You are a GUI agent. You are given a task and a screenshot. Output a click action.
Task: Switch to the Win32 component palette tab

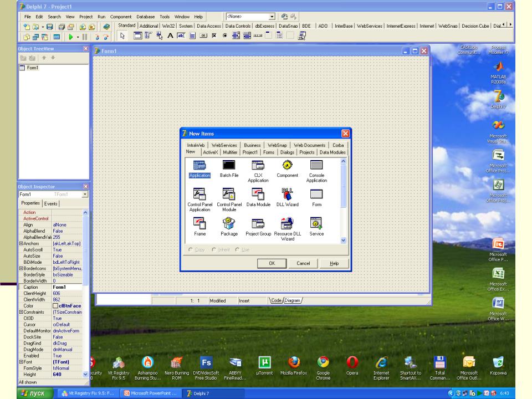168,26
